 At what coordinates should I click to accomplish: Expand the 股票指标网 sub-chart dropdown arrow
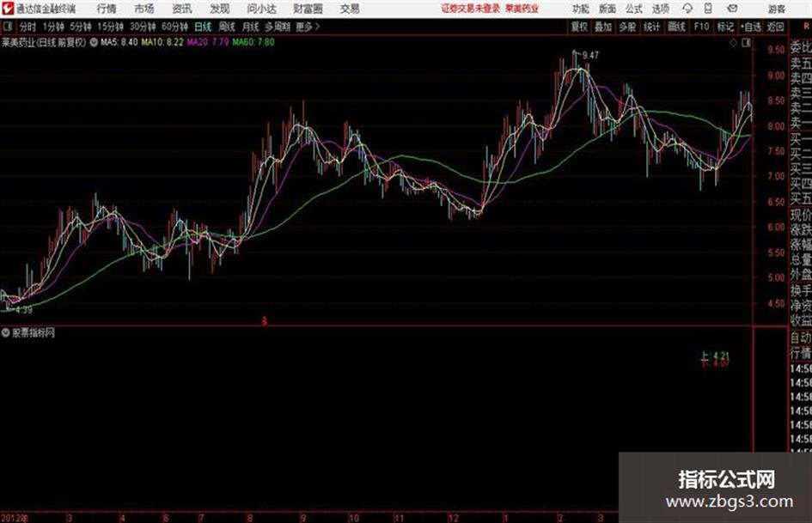tap(5, 332)
